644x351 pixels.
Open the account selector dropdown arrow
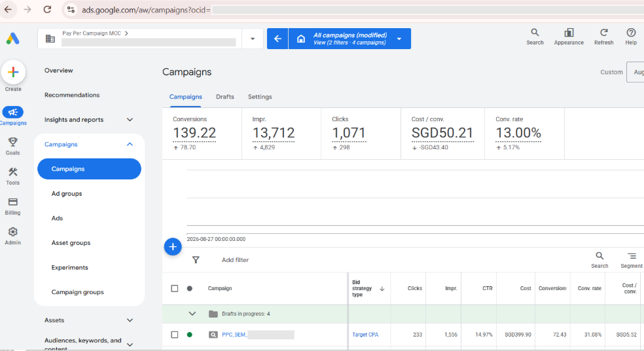[253, 39]
